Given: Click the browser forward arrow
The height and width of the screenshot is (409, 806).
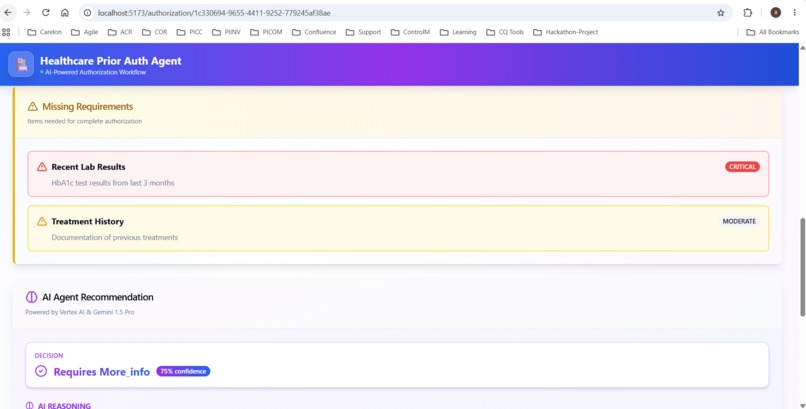Looking at the screenshot, I should tap(27, 12).
